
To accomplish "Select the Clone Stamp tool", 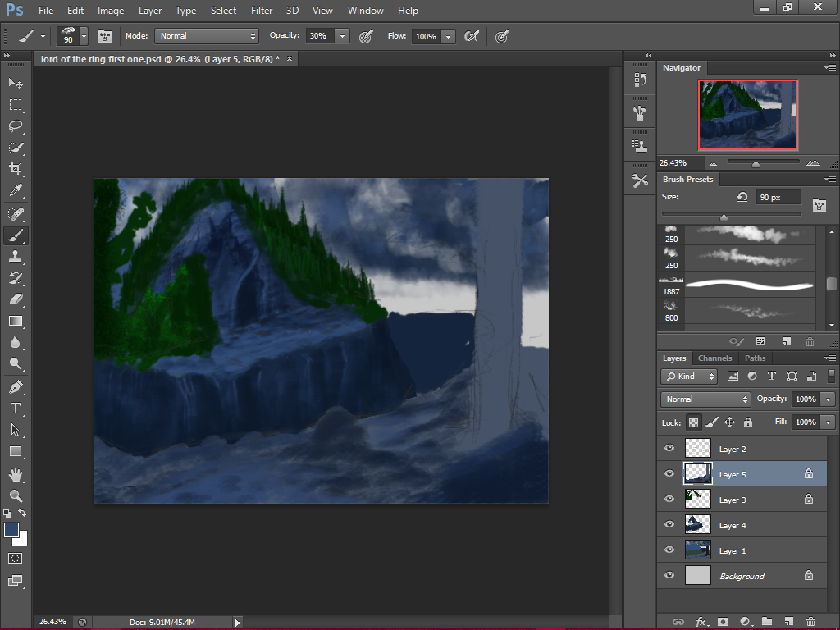I will 16,257.
